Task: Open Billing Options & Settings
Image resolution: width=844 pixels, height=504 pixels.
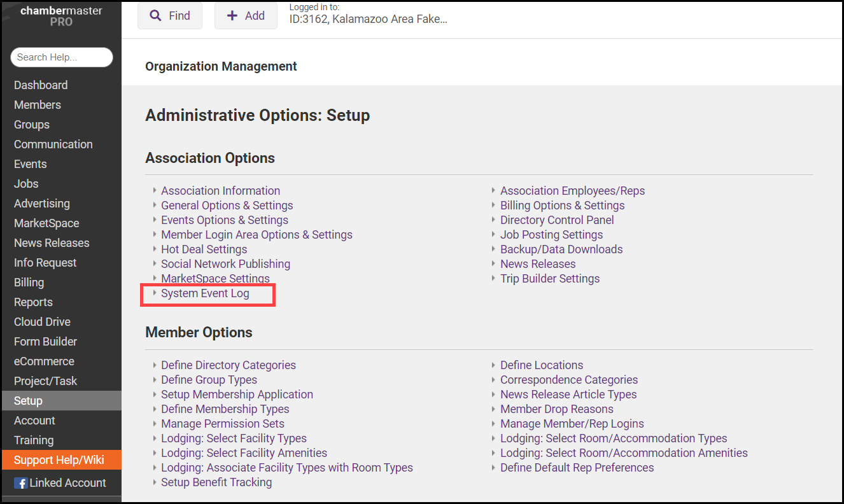Action: 562,206
